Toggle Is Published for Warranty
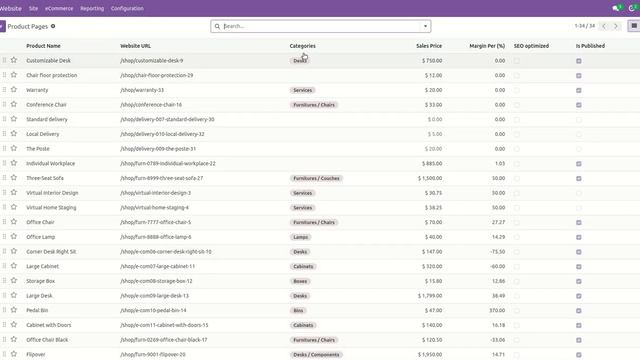 [x=579, y=90]
